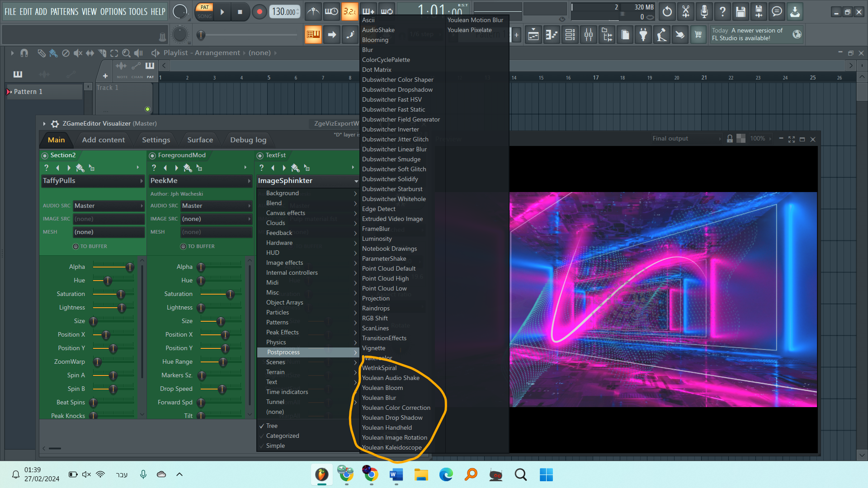Image resolution: width=868 pixels, height=488 pixels.
Task: Toggle ForegroundMod layer enable radio
Action: pos(152,156)
